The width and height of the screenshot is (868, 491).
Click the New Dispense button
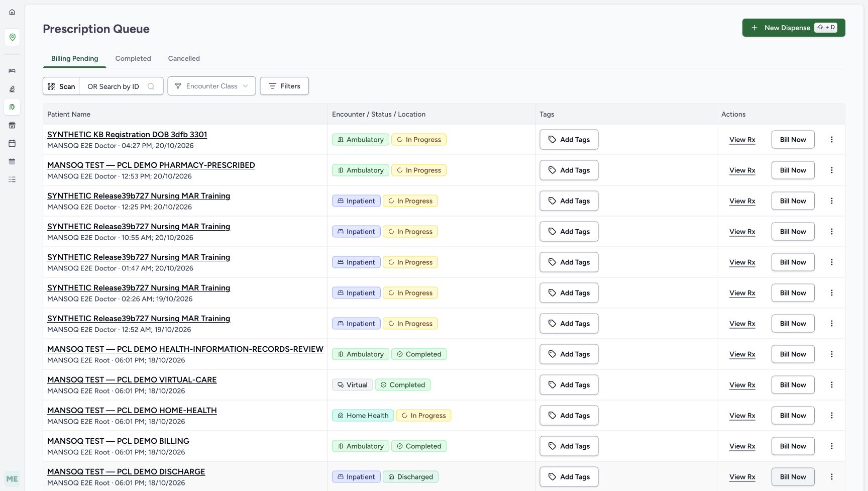point(794,28)
